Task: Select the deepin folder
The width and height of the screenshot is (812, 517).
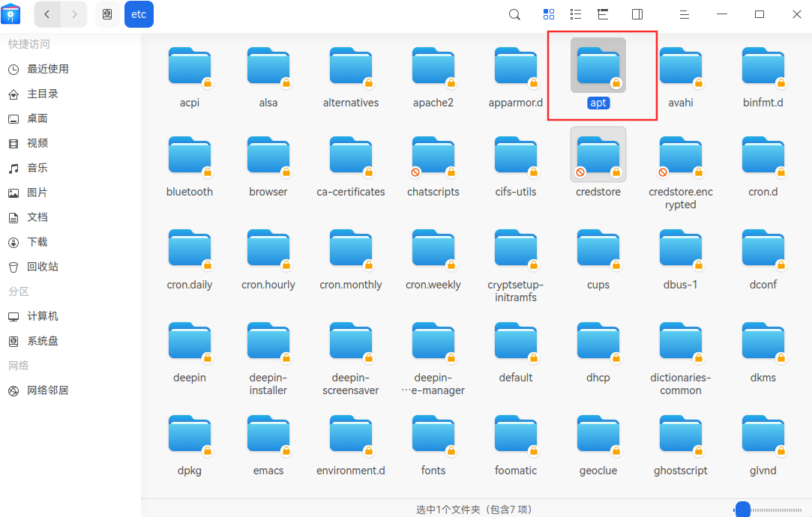Action: (x=190, y=353)
